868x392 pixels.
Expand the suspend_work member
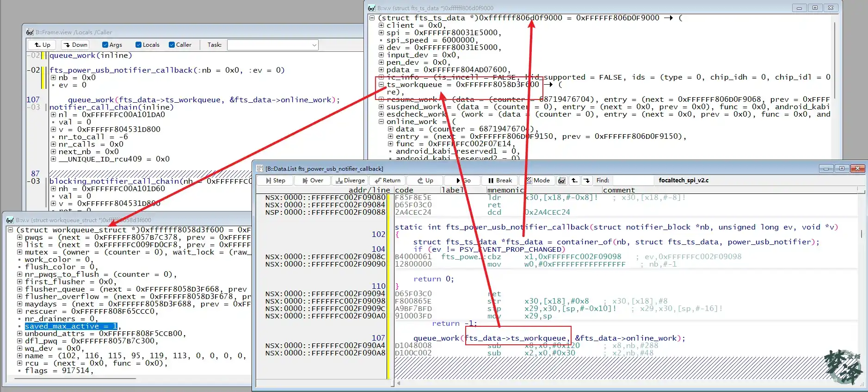[381, 107]
